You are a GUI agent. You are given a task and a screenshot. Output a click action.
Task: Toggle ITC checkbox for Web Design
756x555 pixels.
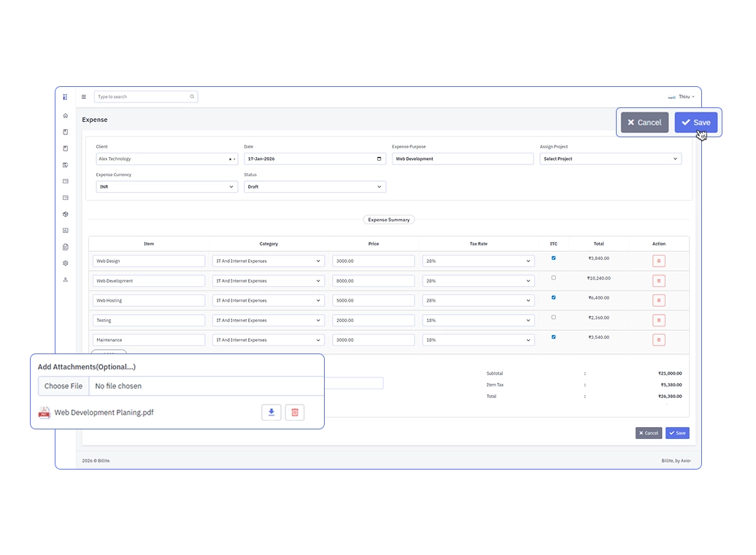click(x=553, y=259)
